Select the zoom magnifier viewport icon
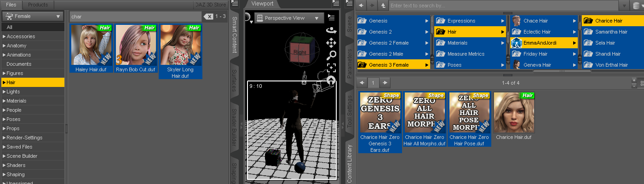The width and height of the screenshot is (644, 184). click(x=331, y=56)
